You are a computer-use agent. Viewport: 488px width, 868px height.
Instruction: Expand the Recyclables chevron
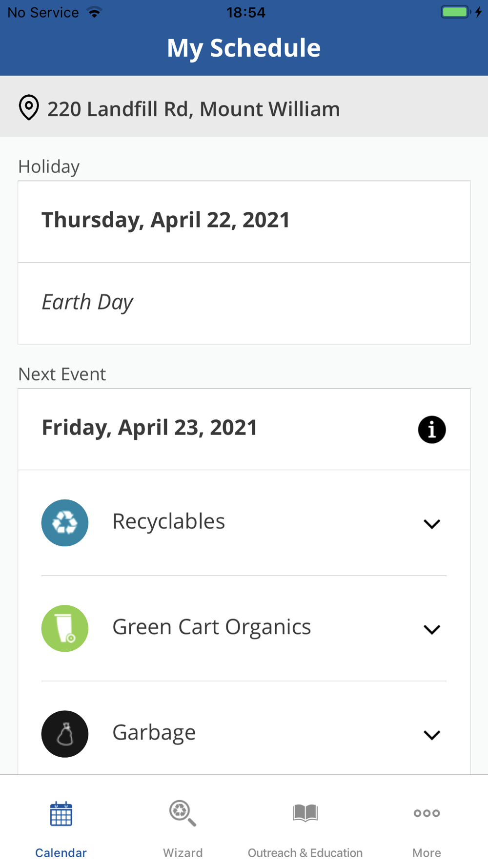click(x=431, y=524)
